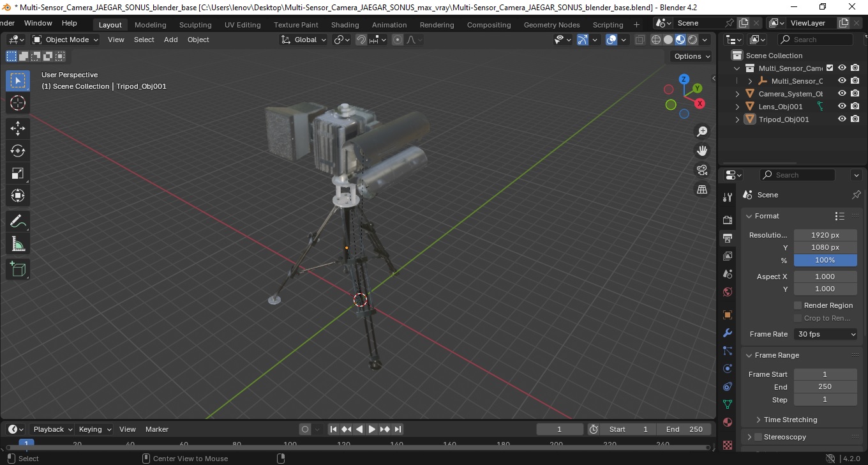Activate the Scale tool
Viewport: 868px width, 465px height.
pyautogui.click(x=18, y=173)
